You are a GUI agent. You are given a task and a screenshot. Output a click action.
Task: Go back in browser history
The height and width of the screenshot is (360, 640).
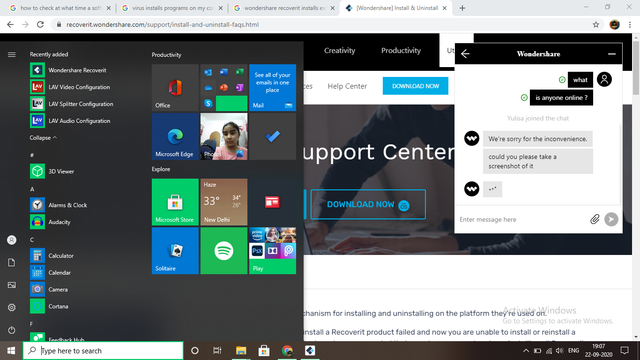pyautogui.click(x=10, y=24)
